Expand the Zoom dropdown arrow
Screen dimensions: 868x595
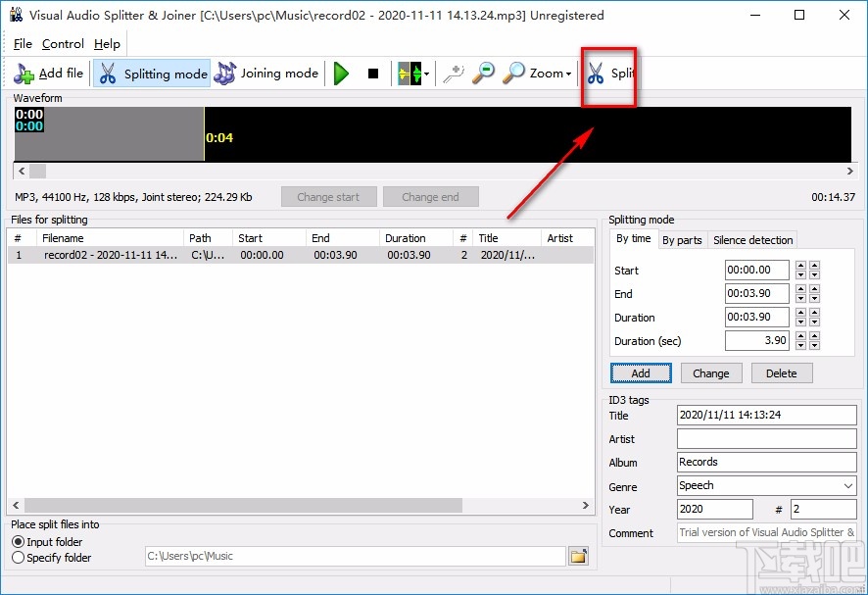(568, 74)
